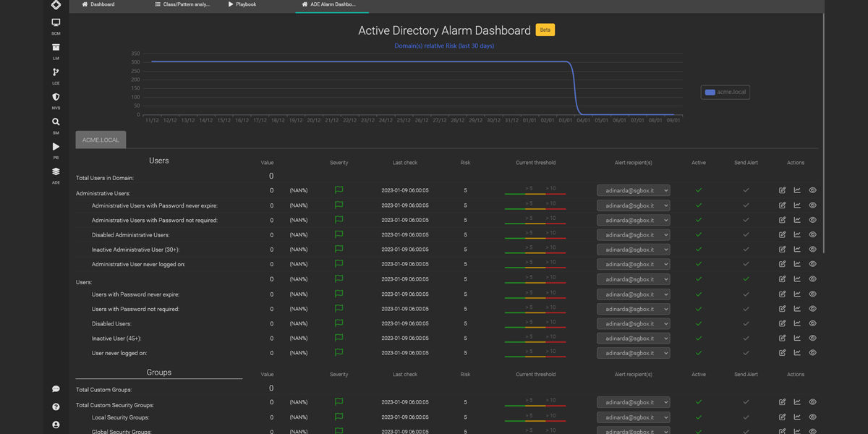Open the NVS shield module
This screenshot has height=434, width=868.
pyautogui.click(x=56, y=99)
